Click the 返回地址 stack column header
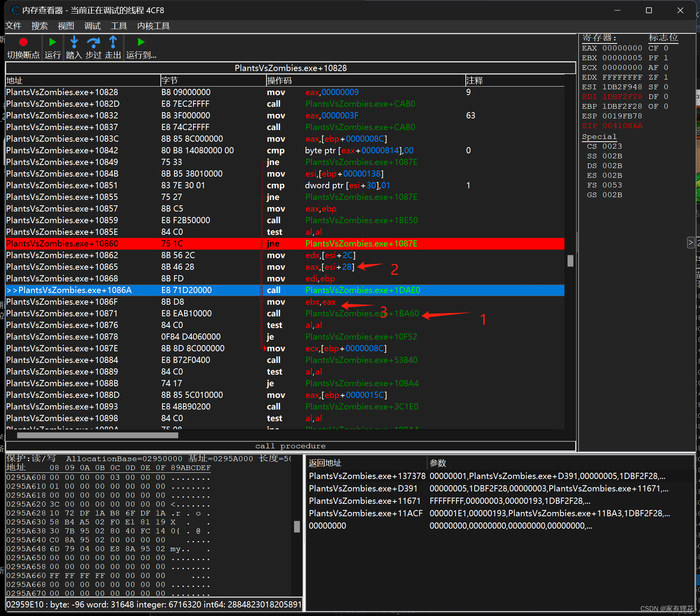Image resolution: width=700 pixels, height=616 pixels. (367, 463)
